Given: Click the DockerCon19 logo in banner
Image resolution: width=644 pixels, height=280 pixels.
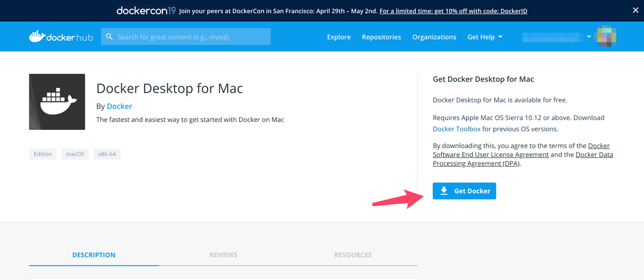Looking at the screenshot, I should pos(146,11).
